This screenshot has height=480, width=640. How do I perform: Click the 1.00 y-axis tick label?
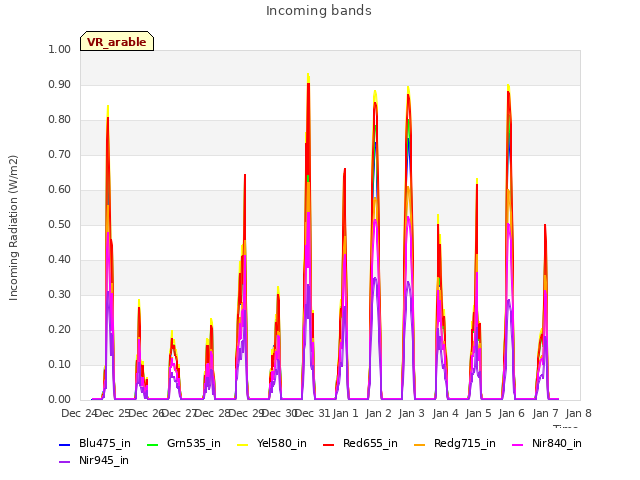tap(60, 49)
